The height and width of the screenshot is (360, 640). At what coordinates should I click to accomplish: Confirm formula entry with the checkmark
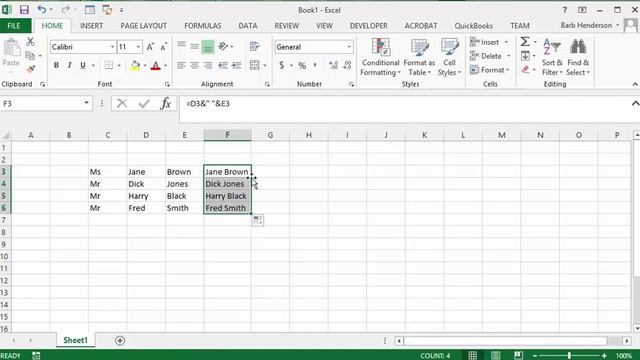click(144, 104)
